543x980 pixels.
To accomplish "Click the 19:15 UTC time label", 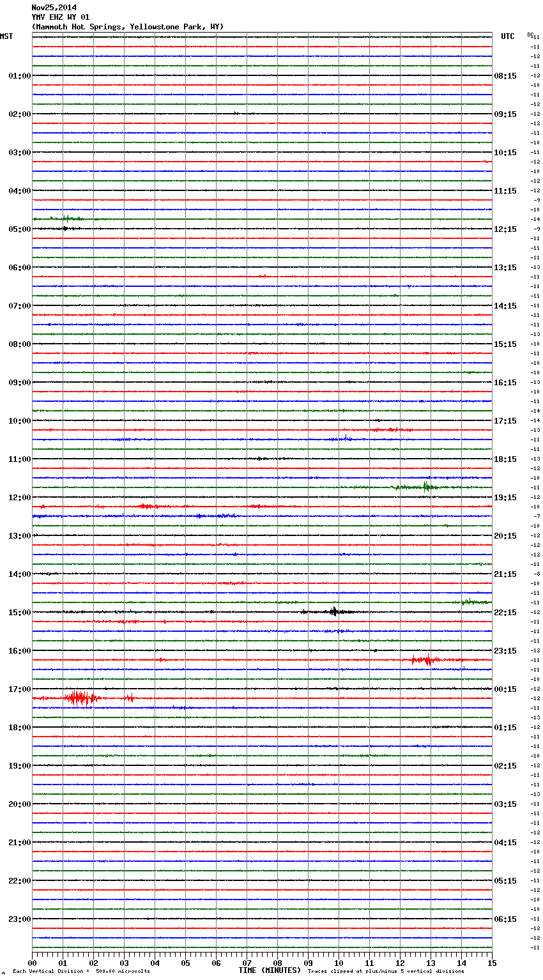I will pos(505,498).
